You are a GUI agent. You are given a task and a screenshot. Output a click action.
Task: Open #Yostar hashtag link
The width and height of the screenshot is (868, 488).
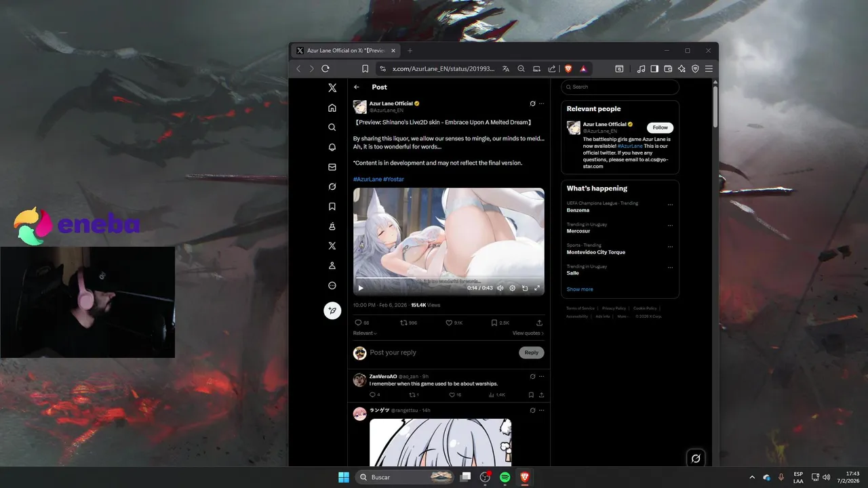click(393, 179)
